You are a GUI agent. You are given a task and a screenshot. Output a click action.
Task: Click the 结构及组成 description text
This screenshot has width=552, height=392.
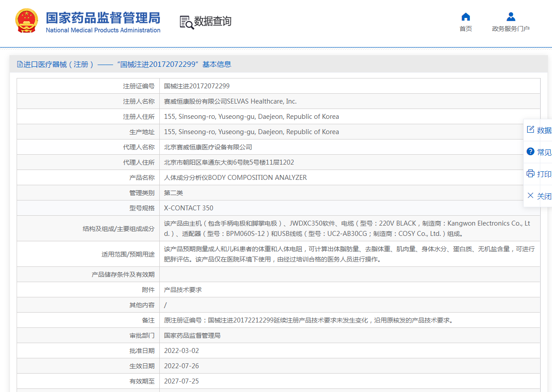click(347, 228)
